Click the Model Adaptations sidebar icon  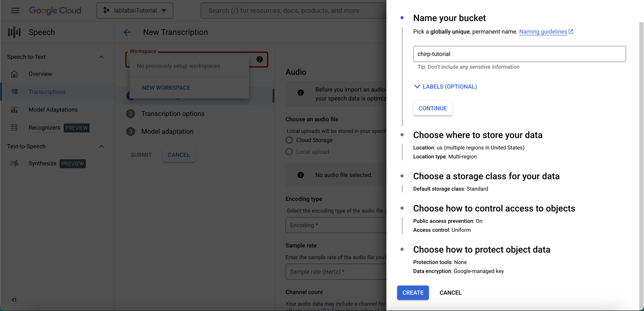click(14, 110)
